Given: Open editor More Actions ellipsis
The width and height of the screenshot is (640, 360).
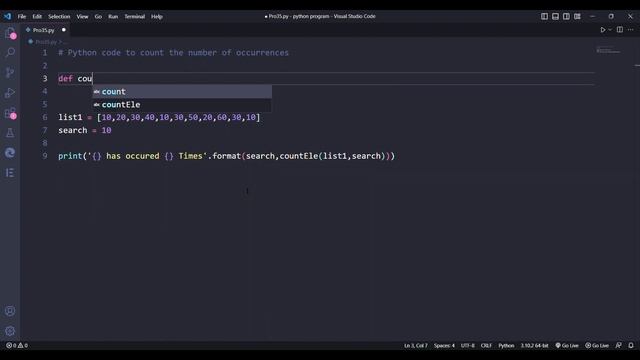Looking at the screenshot, I should pos(631,30).
